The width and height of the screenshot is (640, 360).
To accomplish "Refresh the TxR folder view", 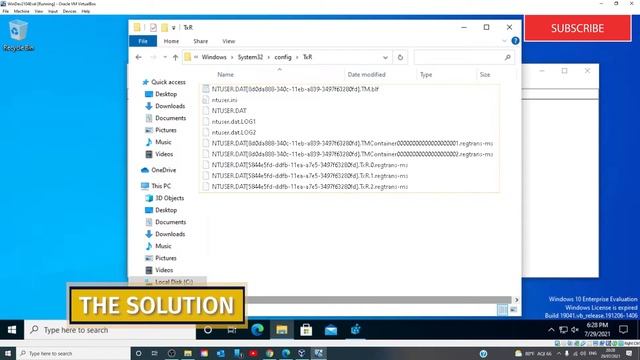I will click(x=400, y=58).
